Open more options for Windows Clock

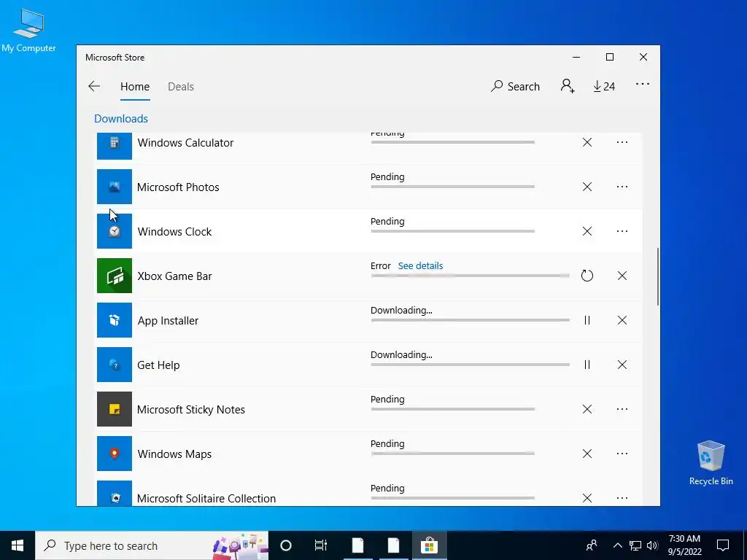click(x=622, y=231)
